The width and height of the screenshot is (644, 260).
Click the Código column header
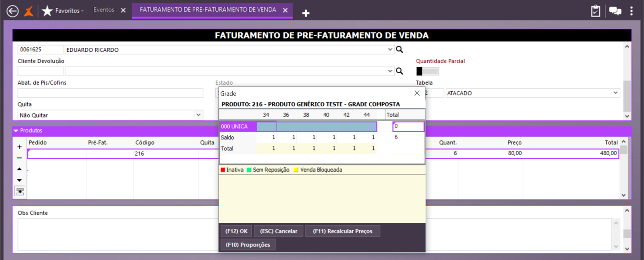point(145,142)
